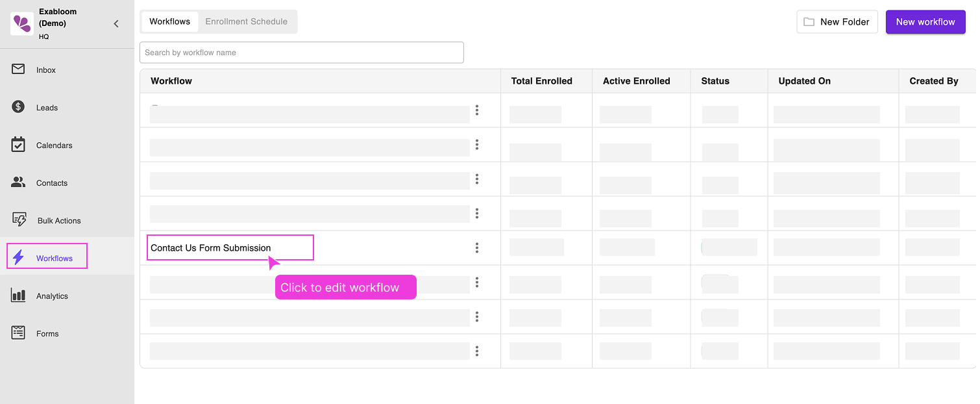Open the options menu for Contact Us Form Submission
980x404 pixels.
(x=477, y=247)
